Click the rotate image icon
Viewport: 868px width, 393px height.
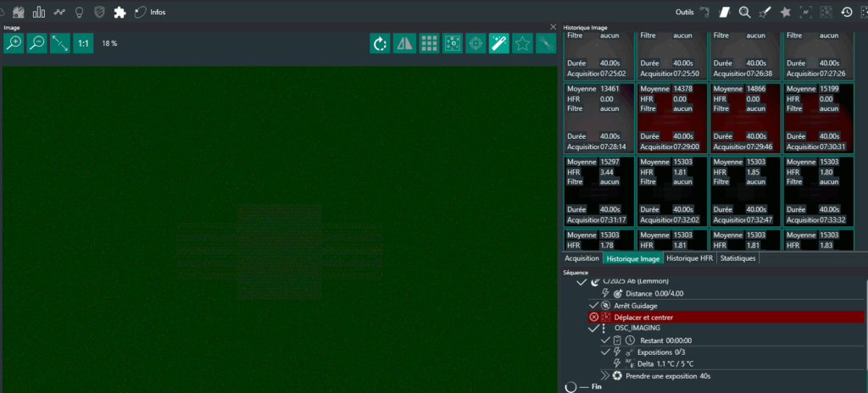[381, 43]
